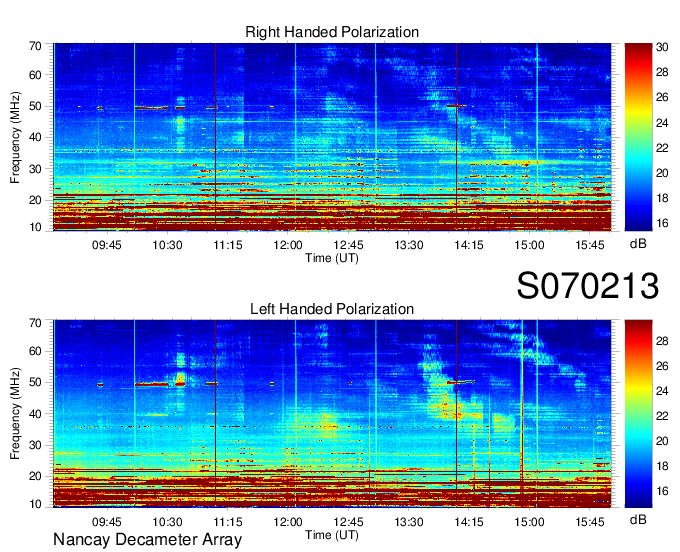
Task: Click 60 MHz frequency tick on Left Handed plot
Action: pyautogui.click(x=35, y=351)
